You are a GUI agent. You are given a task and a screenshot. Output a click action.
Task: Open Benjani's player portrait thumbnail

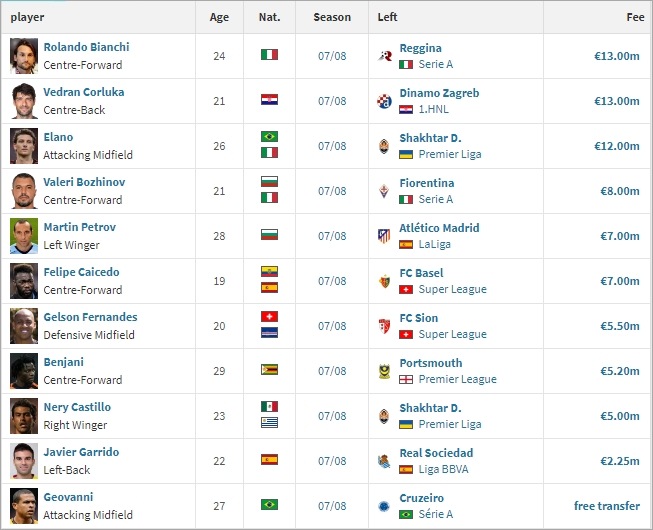coord(24,371)
